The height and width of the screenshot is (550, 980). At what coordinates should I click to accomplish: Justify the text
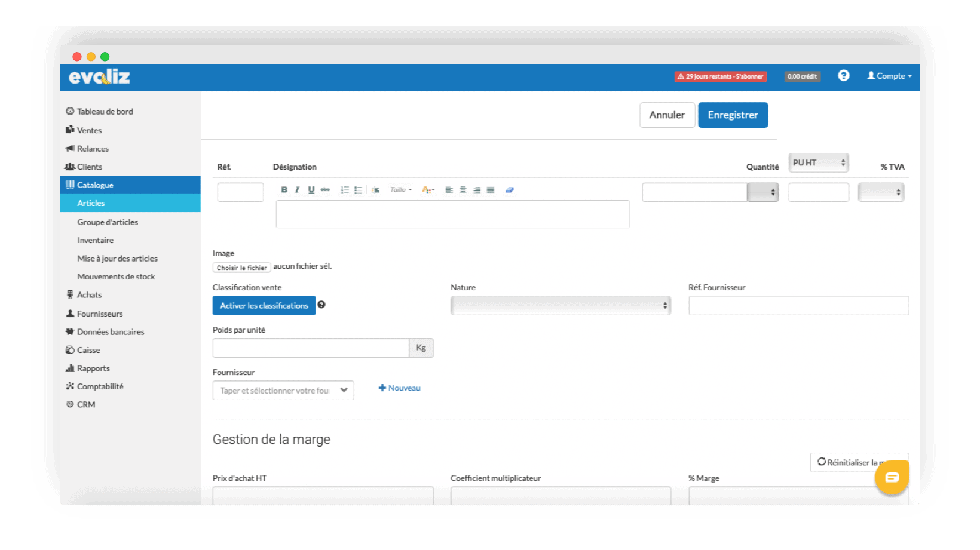(491, 190)
